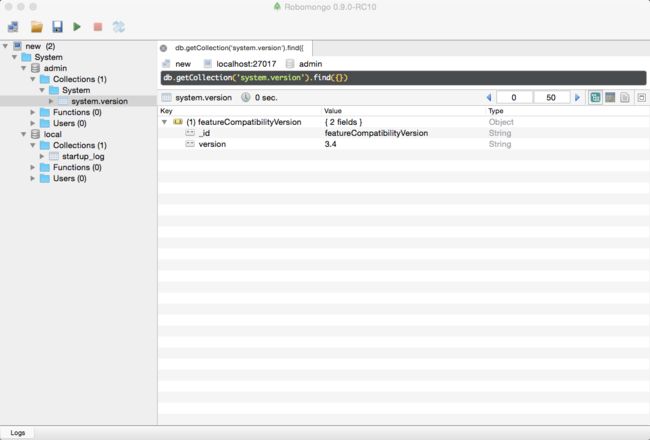
Task: Click the open file folder icon
Action: tap(36, 27)
